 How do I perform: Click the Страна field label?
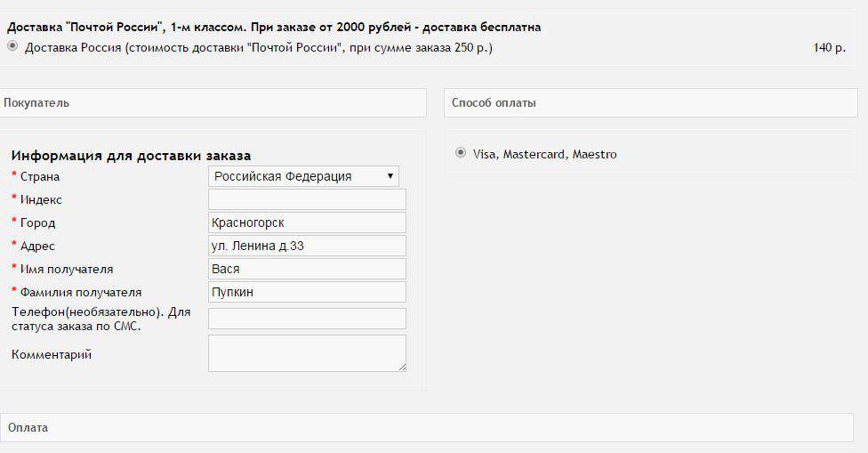tap(39, 176)
